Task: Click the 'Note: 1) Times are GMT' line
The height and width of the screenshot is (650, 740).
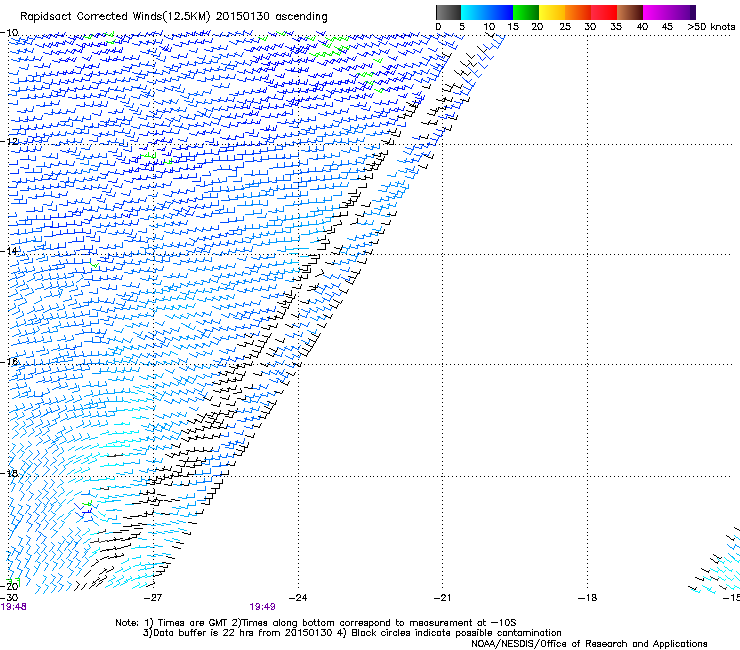Action: tap(316, 623)
